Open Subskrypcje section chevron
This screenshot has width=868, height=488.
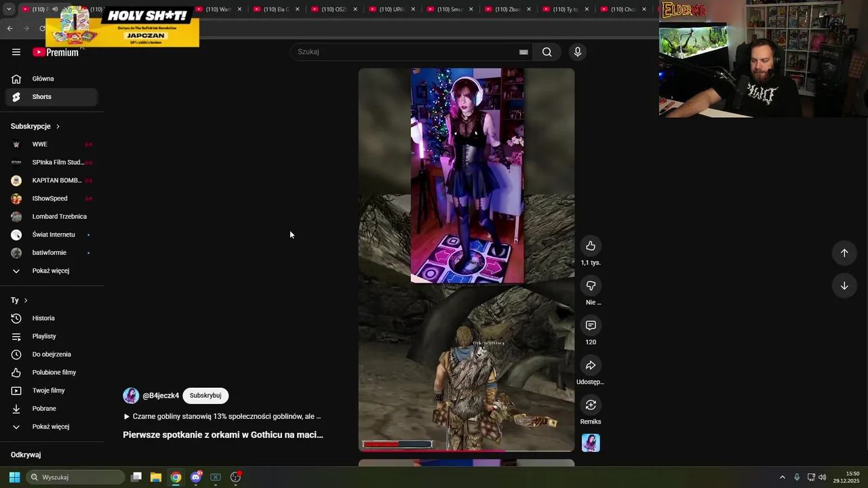[58, 127]
